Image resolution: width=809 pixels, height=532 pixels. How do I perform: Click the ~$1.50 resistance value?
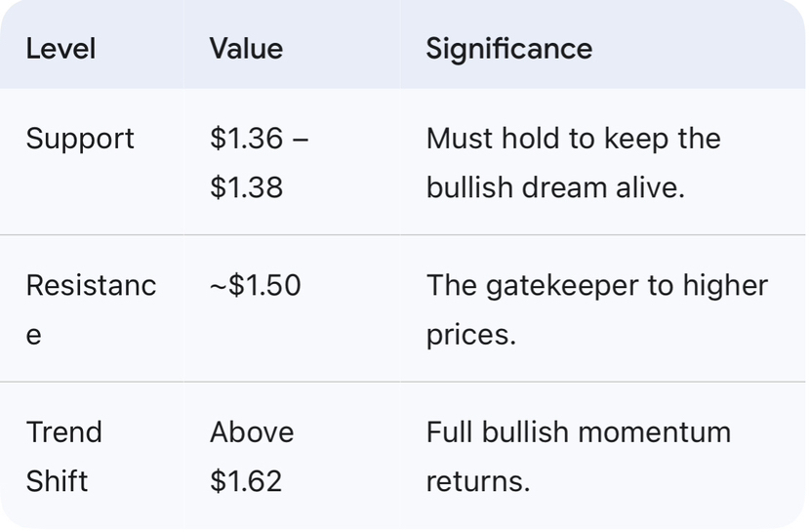pos(255,286)
